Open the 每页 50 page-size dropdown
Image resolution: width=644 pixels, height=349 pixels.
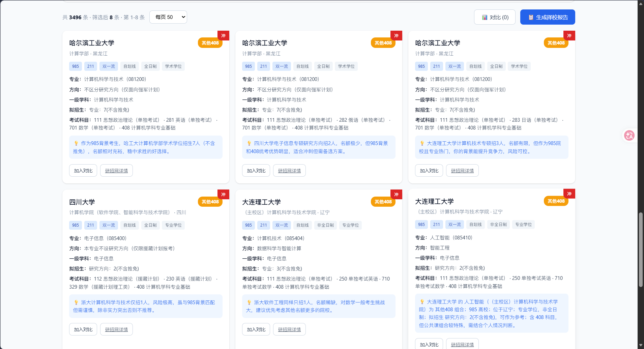[168, 17]
